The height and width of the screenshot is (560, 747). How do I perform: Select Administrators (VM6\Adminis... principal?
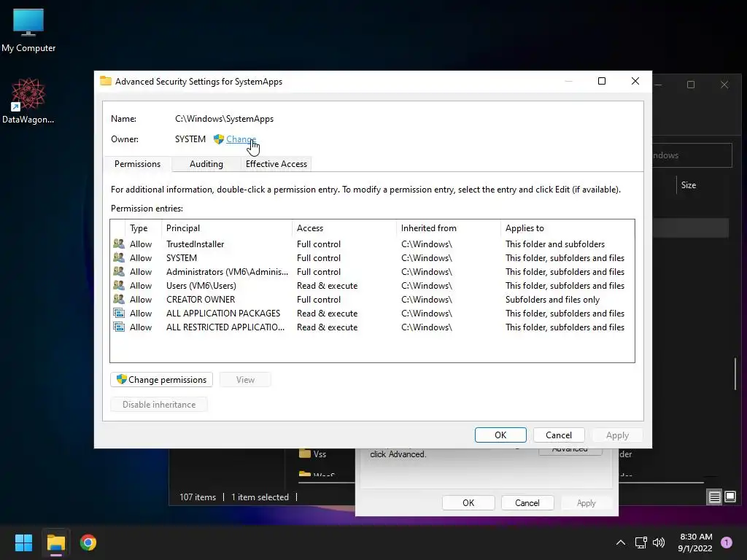228,271
